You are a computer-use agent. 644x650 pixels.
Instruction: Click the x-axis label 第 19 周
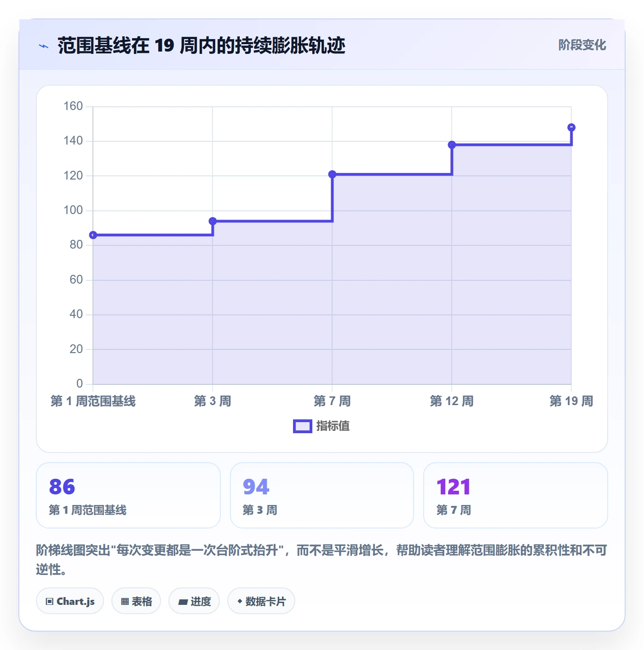571,401
